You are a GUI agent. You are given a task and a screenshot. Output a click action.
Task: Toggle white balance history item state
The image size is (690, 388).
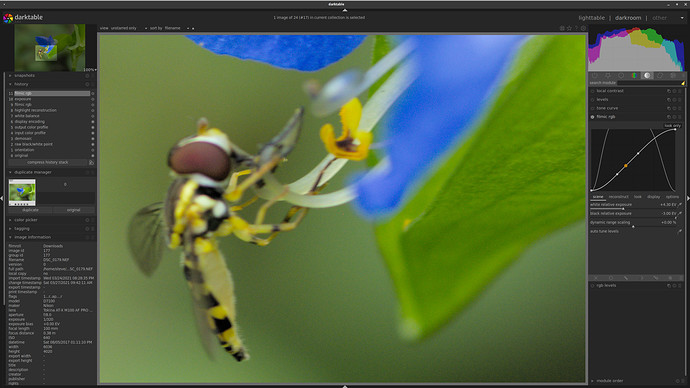(92, 116)
